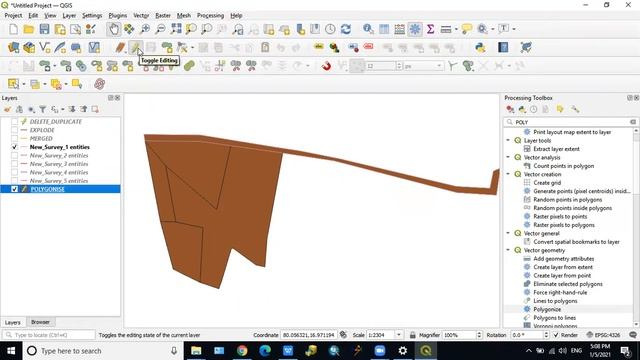
Task: Click the filter legend funnel icon
Action: [42, 109]
